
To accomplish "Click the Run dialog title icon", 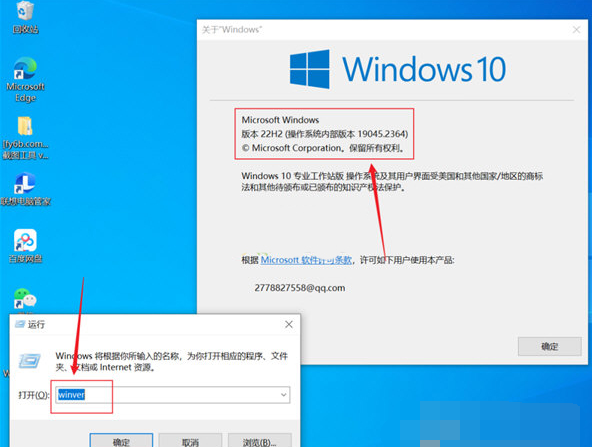I will 20,324.
